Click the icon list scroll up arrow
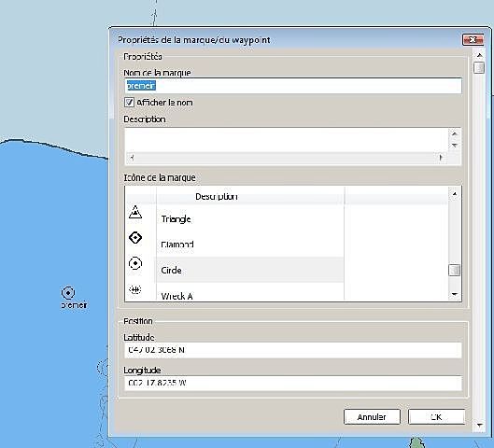 (x=454, y=193)
